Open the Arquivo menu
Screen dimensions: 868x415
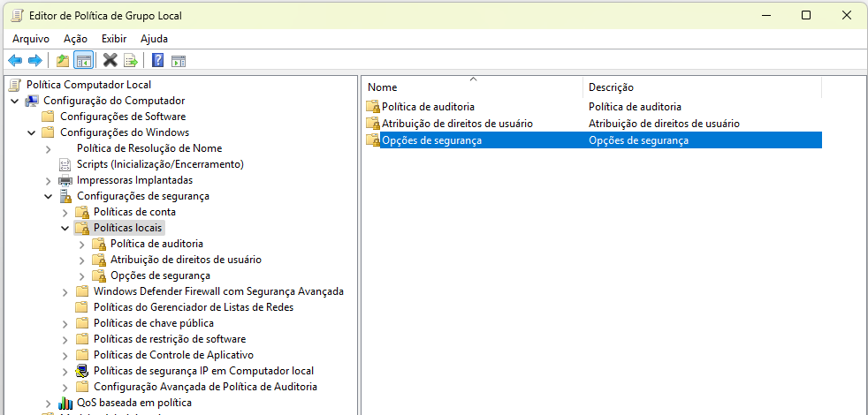click(x=31, y=39)
